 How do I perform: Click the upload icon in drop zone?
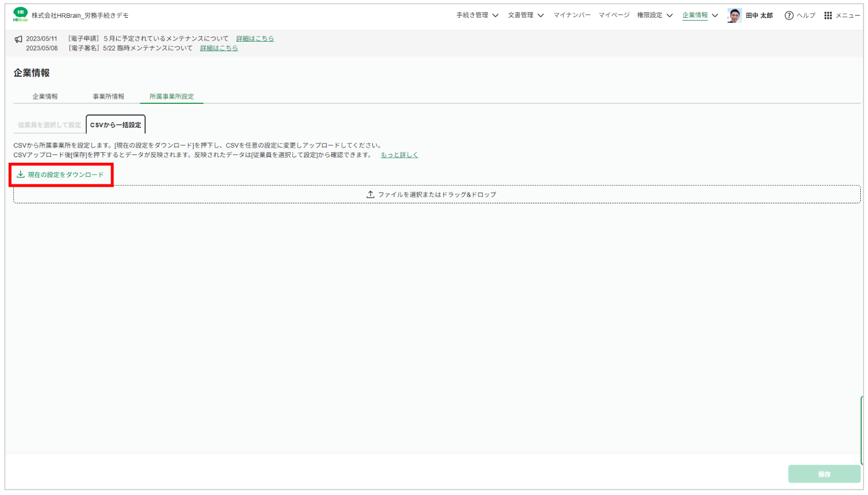point(370,194)
